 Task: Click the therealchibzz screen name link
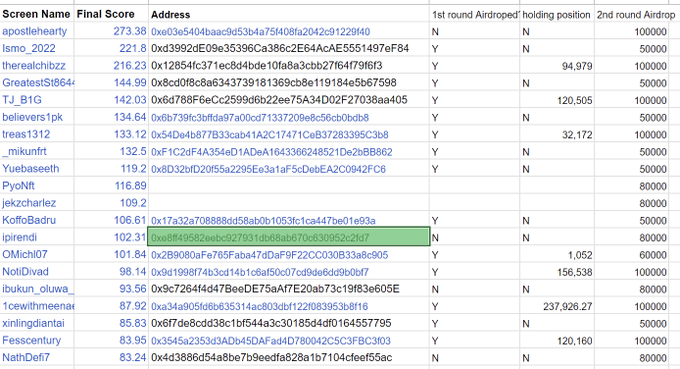pyautogui.click(x=34, y=65)
